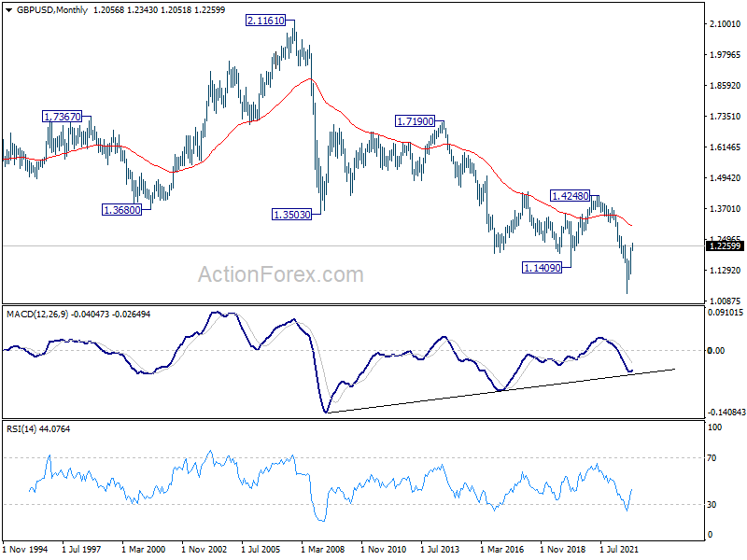Click the GBPUSD,Monthly chart title
The width and height of the screenshot is (747, 560).
[x=52, y=10]
